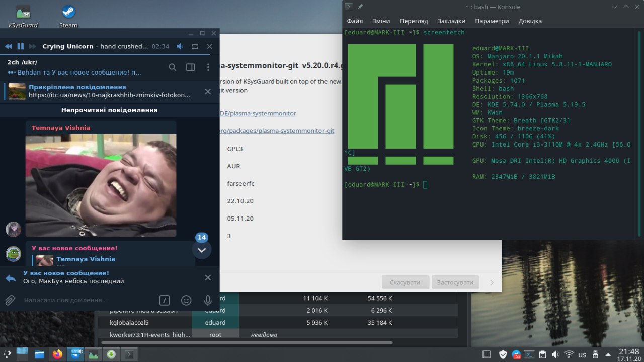Image resolution: width=644 pixels, height=362 pixels.
Task: Click show desktop tray icon
Action: pyautogui.click(x=487, y=354)
